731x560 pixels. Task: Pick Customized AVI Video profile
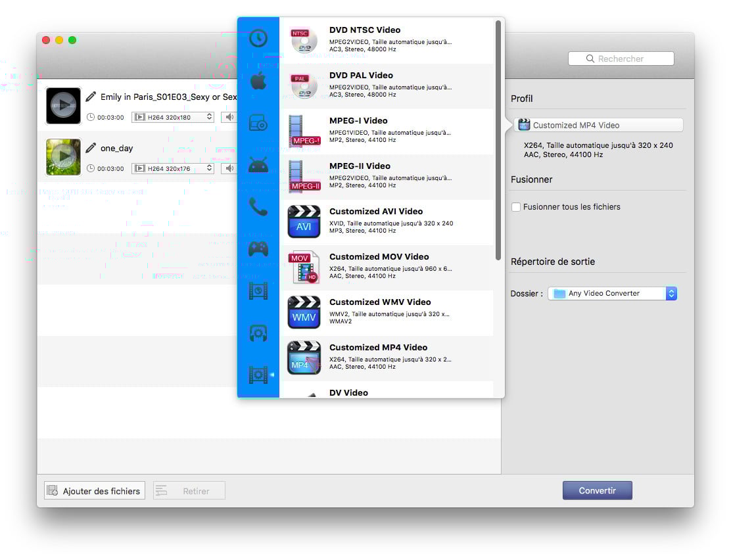point(386,222)
